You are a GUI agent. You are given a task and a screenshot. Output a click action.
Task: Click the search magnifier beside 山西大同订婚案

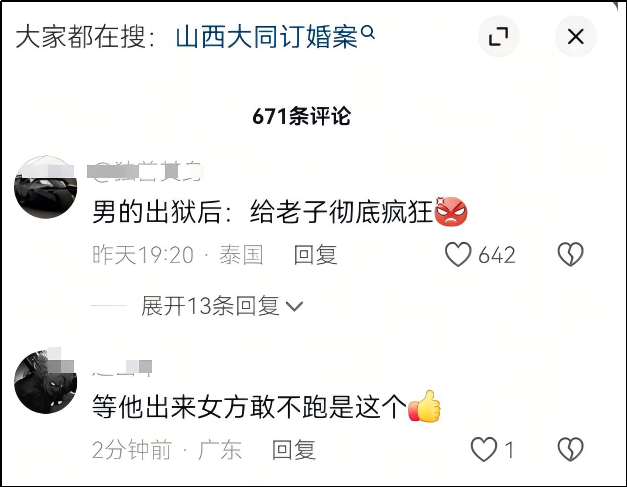click(368, 32)
